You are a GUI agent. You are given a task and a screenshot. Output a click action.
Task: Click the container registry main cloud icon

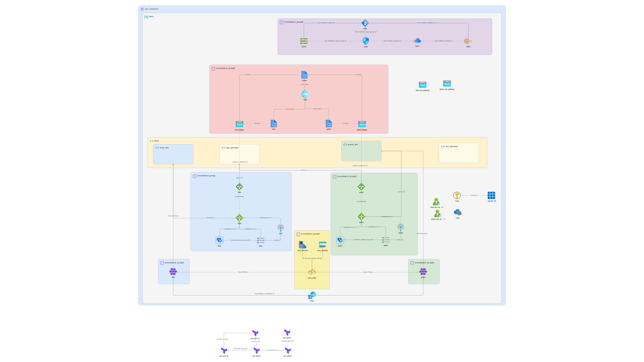(458, 212)
